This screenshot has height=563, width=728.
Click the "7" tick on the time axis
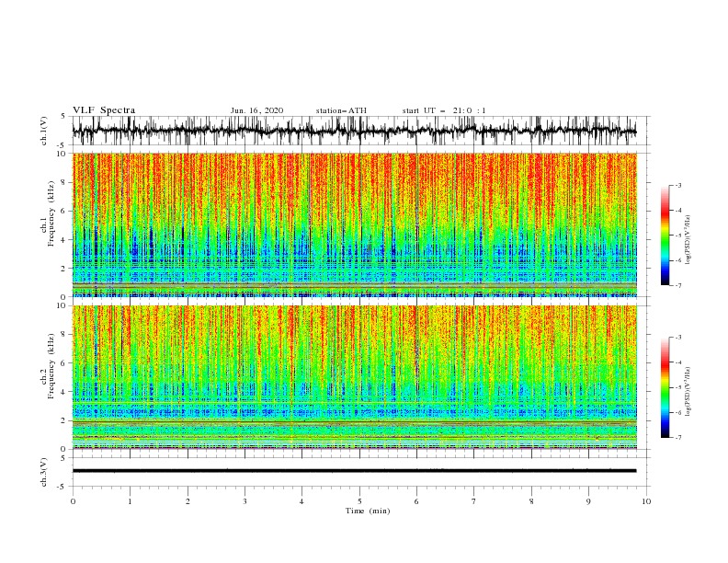(474, 501)
